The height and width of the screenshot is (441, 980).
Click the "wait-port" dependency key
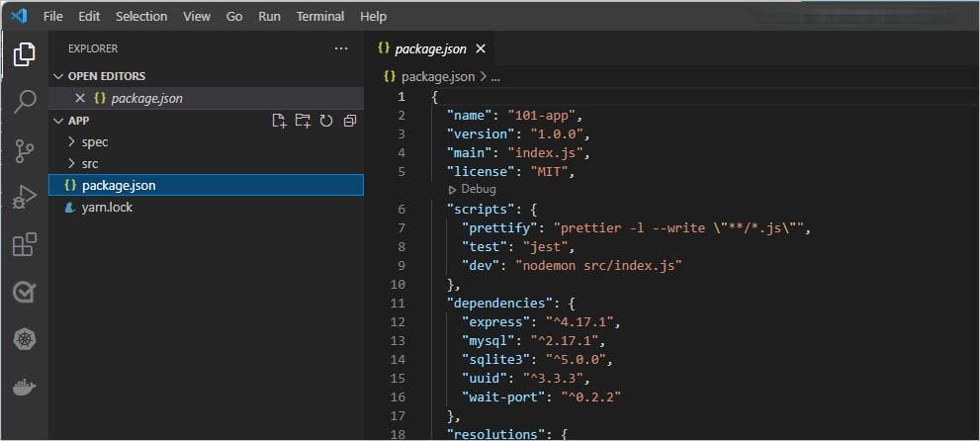coord(503,397)
